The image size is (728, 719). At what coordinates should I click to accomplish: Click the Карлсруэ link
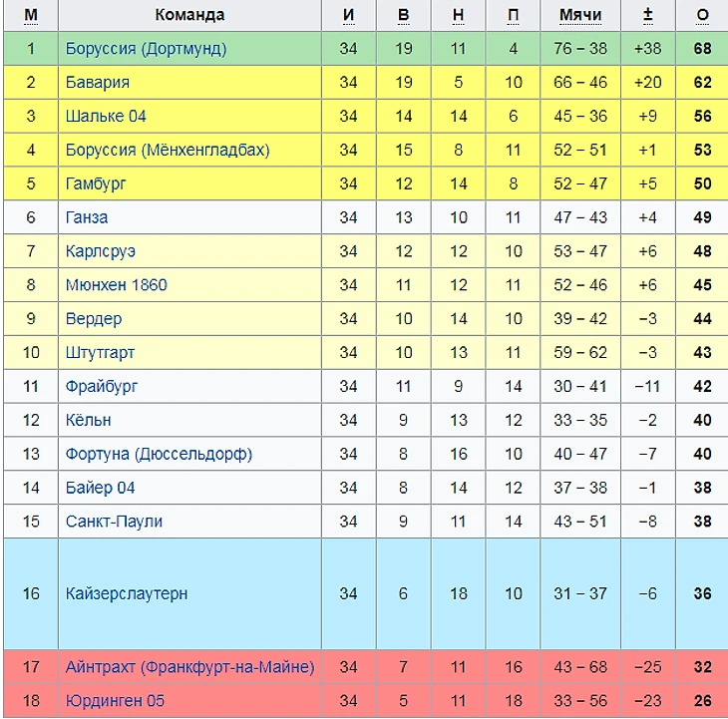101,251
